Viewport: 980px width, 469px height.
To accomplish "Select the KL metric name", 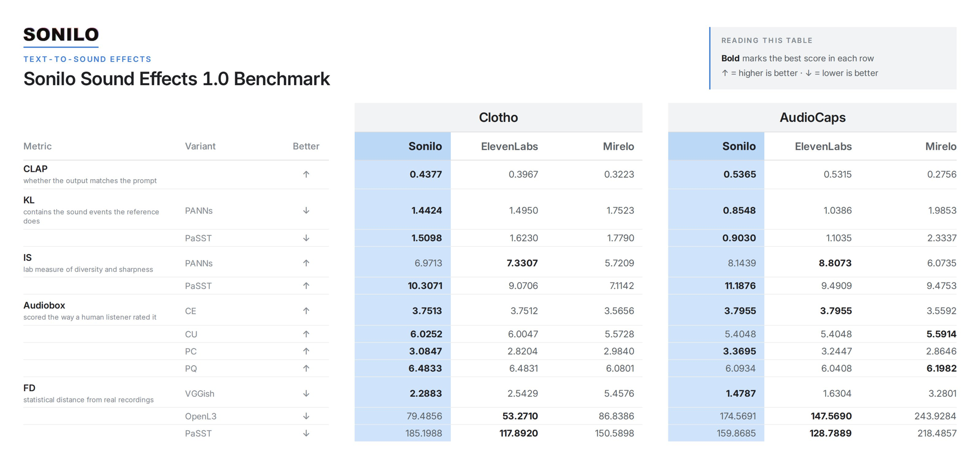I will (x=29, y=200).
